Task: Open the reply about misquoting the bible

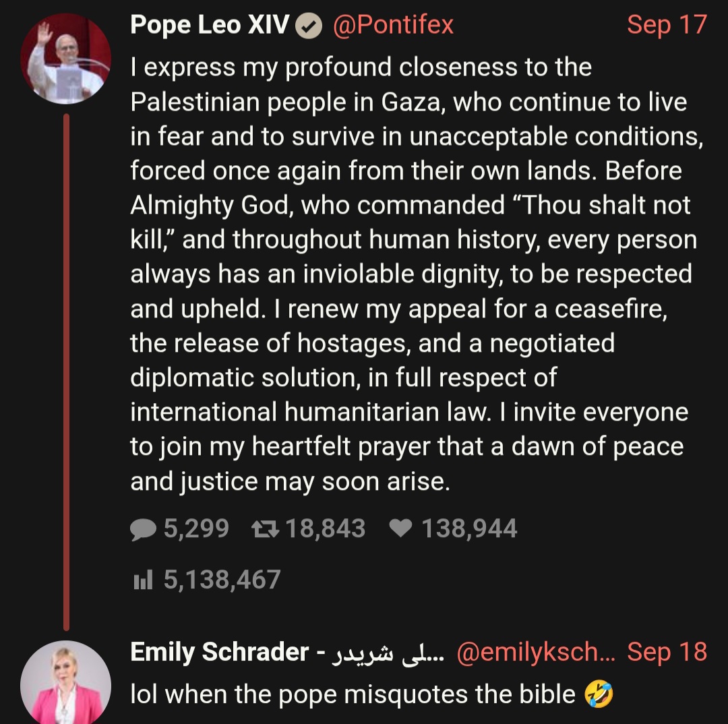Action: click(371, 694)
